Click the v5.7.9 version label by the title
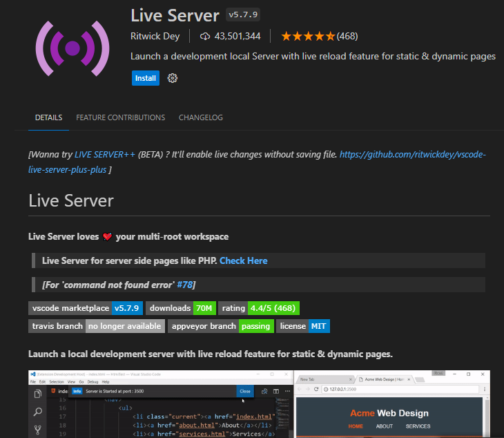504x438 pixels. click(243, 15)
